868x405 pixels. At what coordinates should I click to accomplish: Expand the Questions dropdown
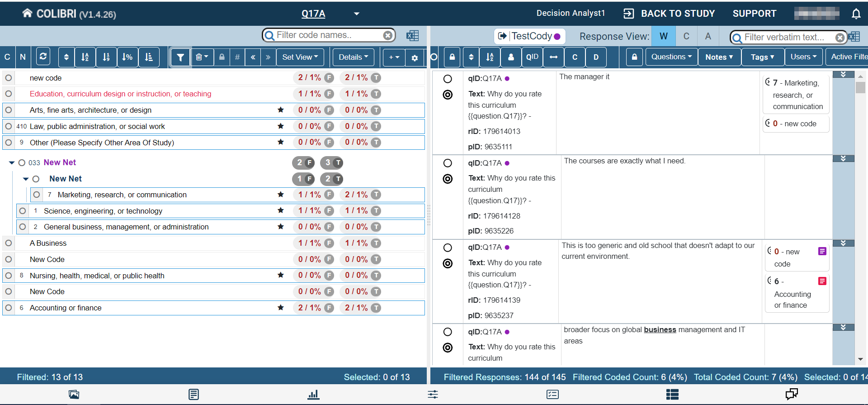pos(671,57)
